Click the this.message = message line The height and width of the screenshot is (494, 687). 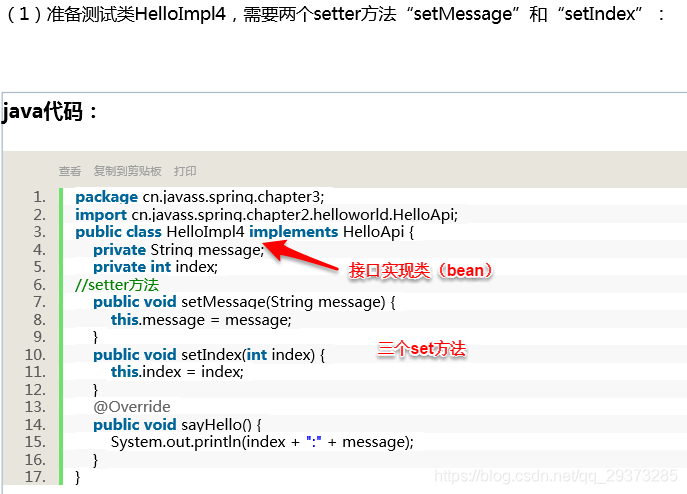point(201,320)
